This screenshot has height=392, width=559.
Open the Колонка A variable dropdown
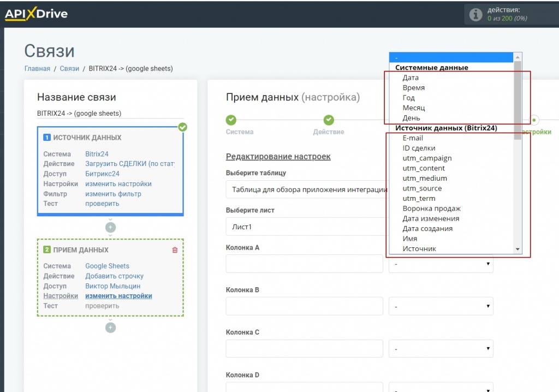pos(441,264)
